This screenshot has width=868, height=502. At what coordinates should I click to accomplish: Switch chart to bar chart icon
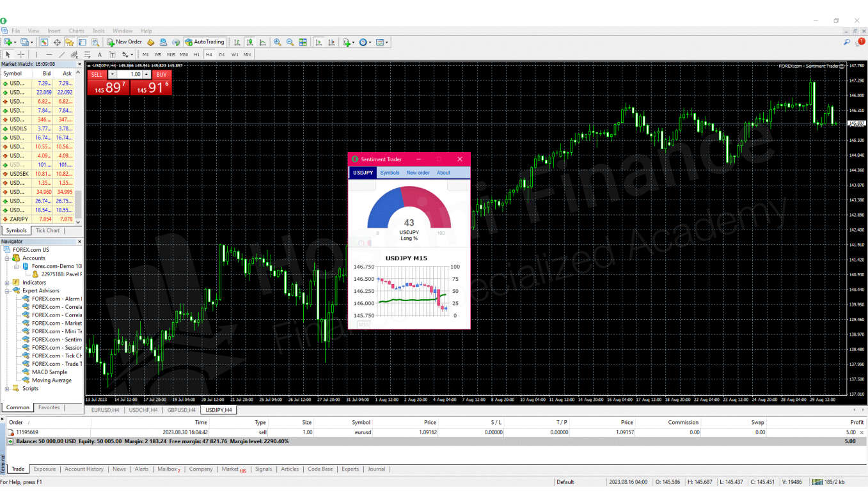click(x=237, y=42)
